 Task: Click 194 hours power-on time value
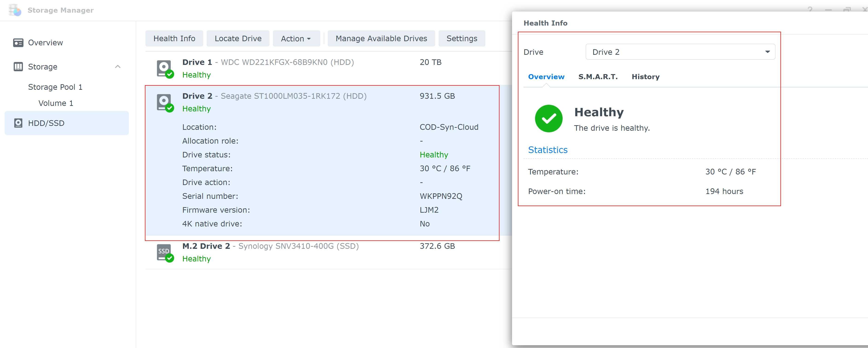[724, 191]
